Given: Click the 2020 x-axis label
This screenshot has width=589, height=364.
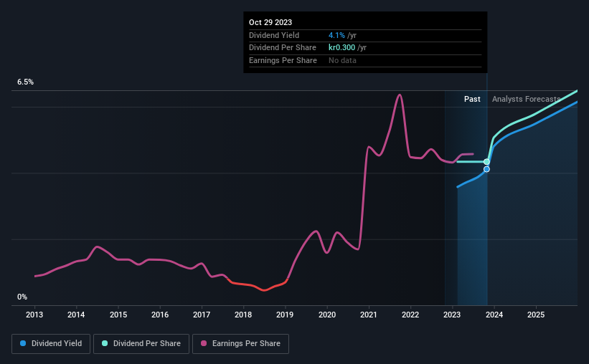Looking at the screenshot, I should (x=327, y=315).
